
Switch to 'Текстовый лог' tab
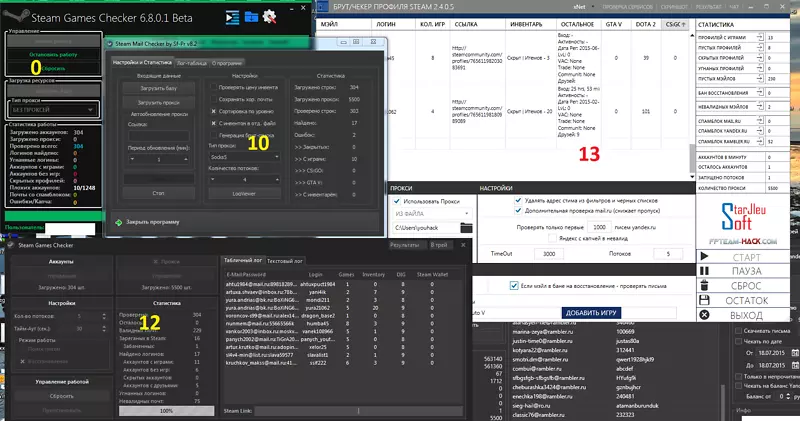point(288,261)
